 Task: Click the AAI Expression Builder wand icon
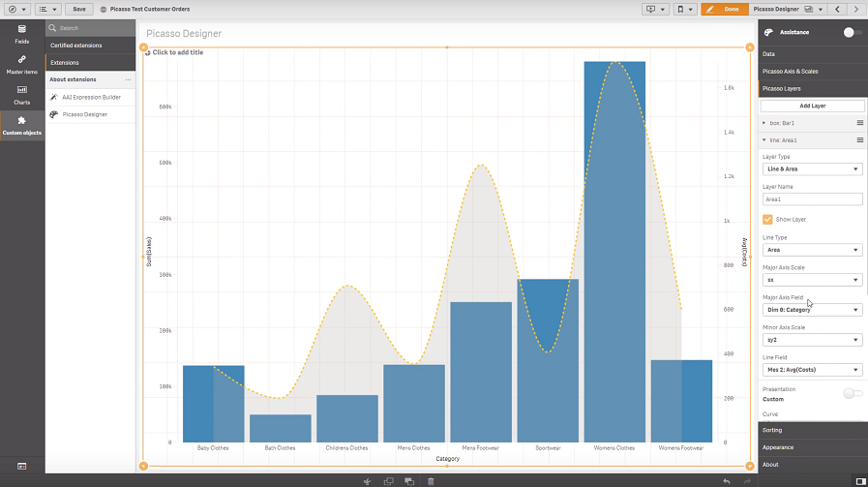tap(53, 97)
